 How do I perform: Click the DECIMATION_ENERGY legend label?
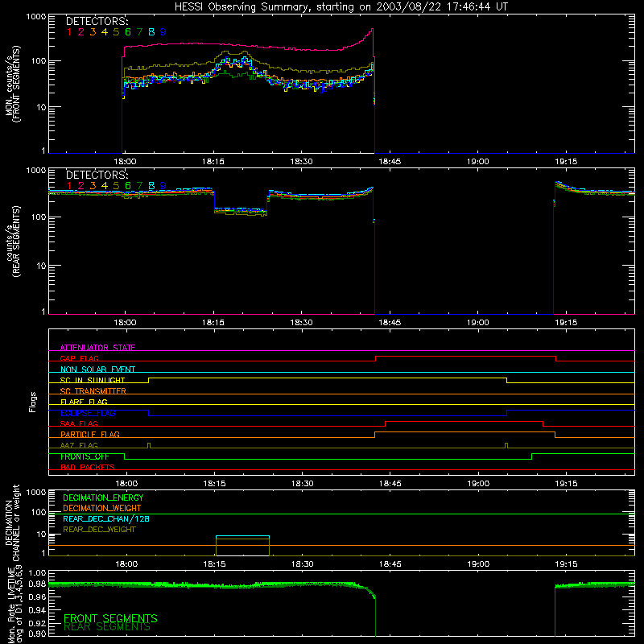click(103, 497)
